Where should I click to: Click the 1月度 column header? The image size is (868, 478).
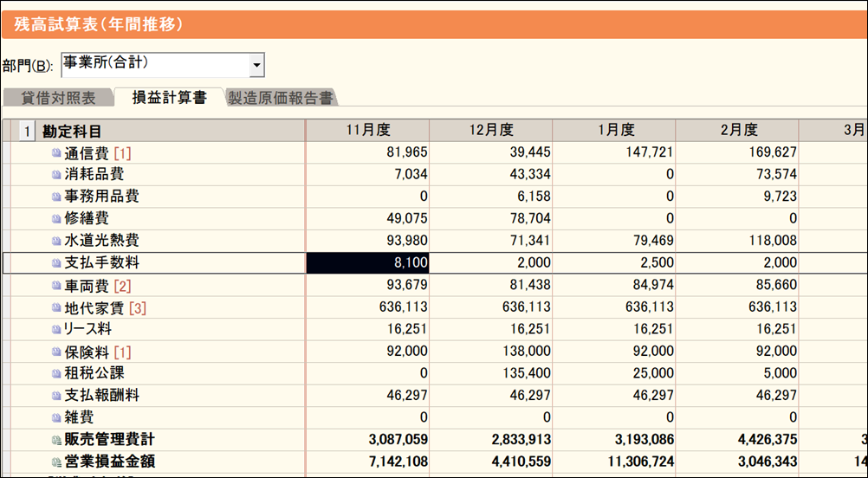614,130
